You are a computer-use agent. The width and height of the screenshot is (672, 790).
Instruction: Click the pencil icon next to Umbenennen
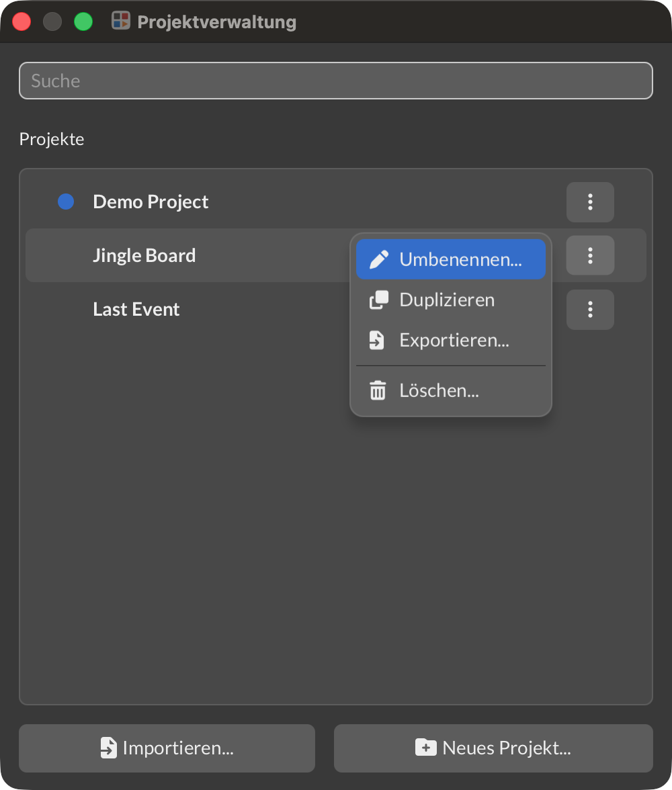click(378, 259)
